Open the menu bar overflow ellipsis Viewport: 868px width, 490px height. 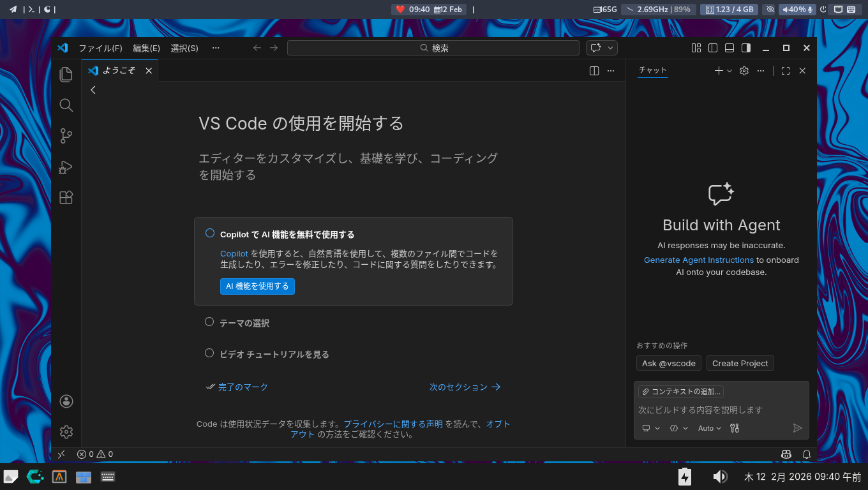pos(216,48)
